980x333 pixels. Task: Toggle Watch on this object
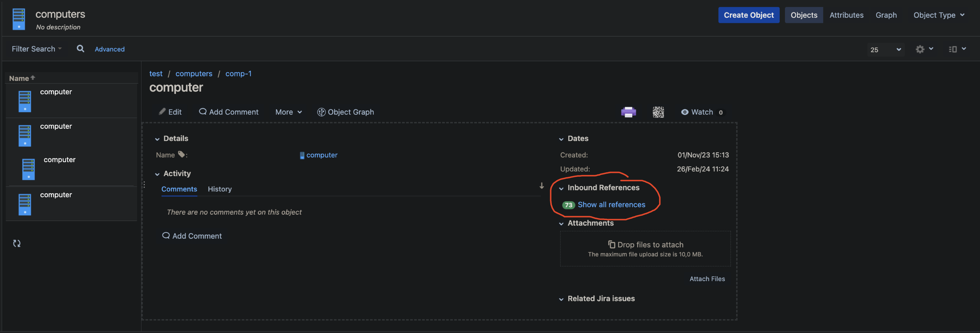(702, 112)
